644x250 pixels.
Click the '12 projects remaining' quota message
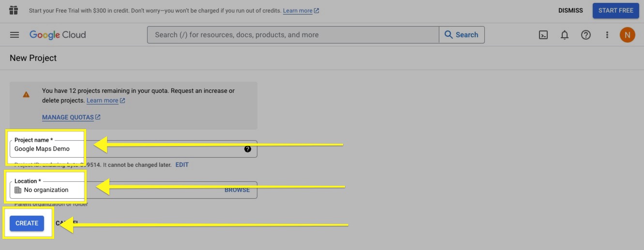(138, 95)
